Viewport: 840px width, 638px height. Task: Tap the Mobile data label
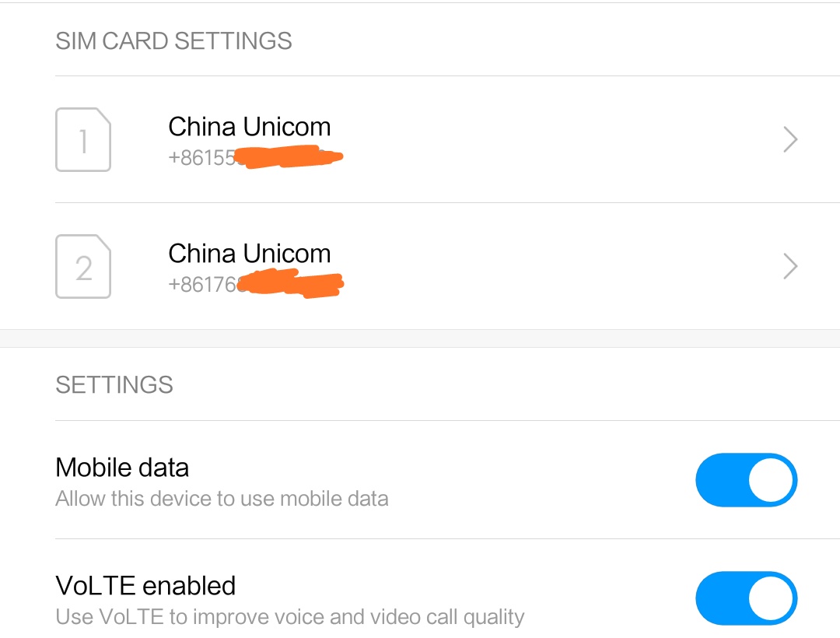click(x=122, y=468)
